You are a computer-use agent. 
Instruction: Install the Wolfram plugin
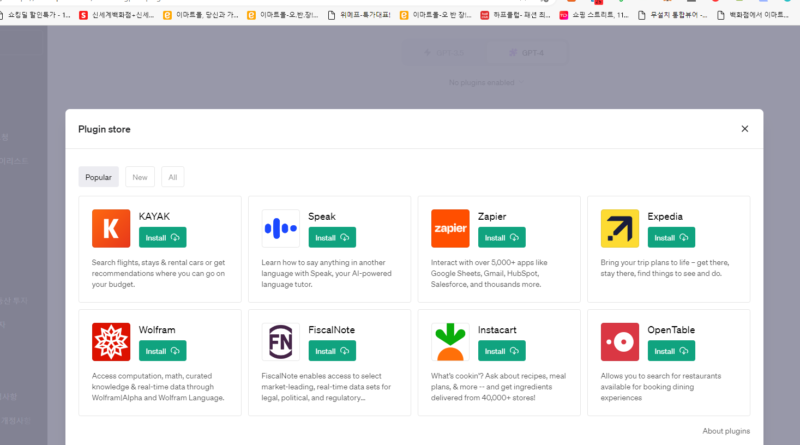(162, 351)
